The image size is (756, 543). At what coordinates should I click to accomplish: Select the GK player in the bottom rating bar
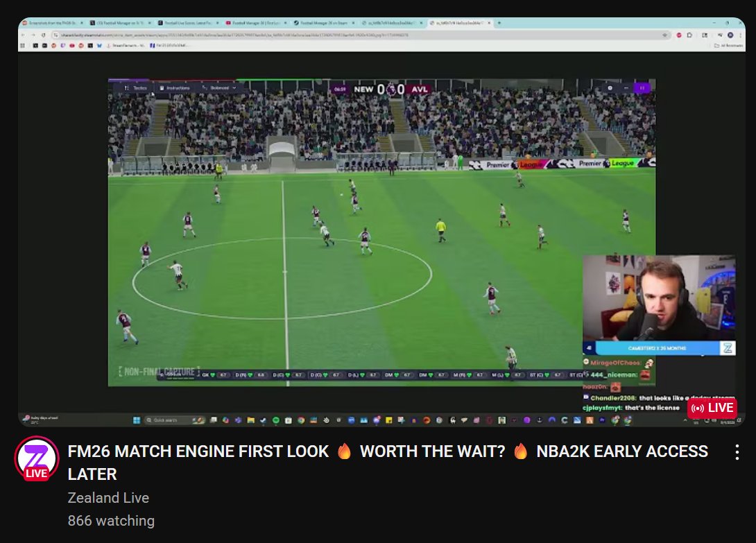214,374
